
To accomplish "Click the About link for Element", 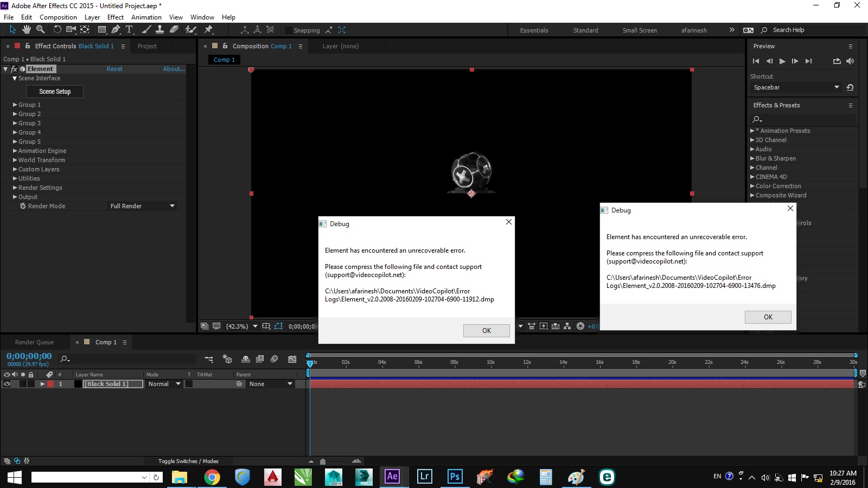I will click(x=174, y=69).
